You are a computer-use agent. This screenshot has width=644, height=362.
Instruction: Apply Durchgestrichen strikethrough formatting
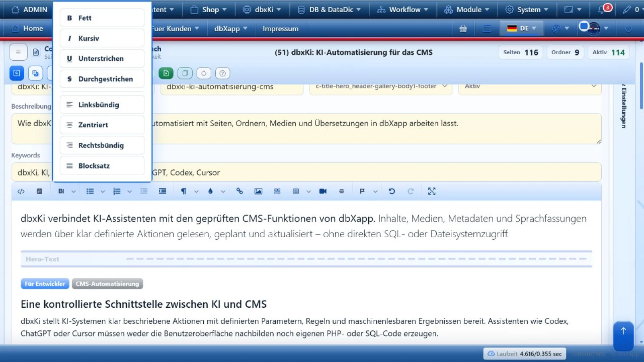click(102, 79)
